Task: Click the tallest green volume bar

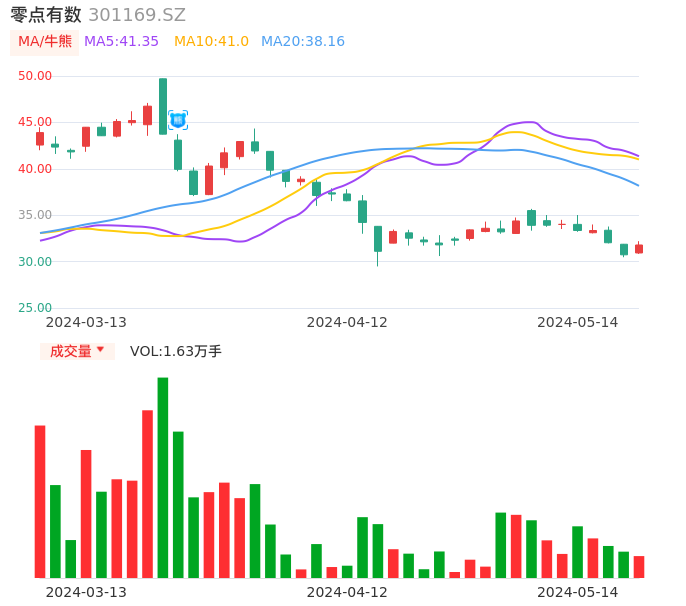Action: coord(163,477)
